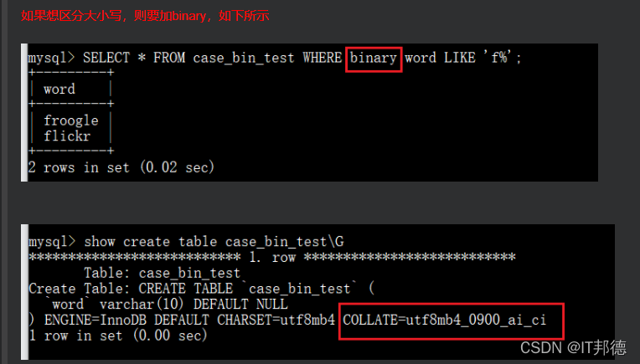640x364 pixels.
Task: Click the red Chinese heading text
Action: pos(145,16)
